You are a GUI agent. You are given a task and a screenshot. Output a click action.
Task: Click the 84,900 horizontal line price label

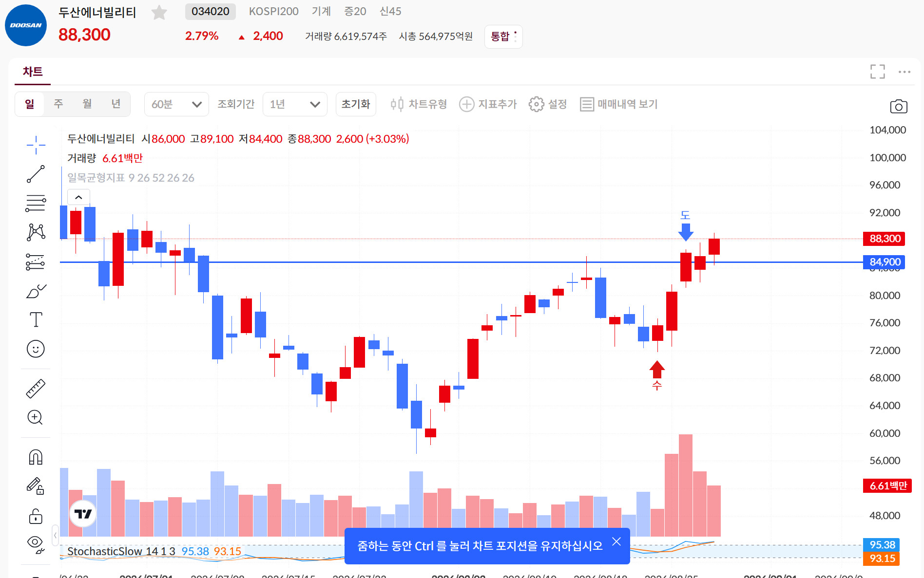[x=884, y=262]
